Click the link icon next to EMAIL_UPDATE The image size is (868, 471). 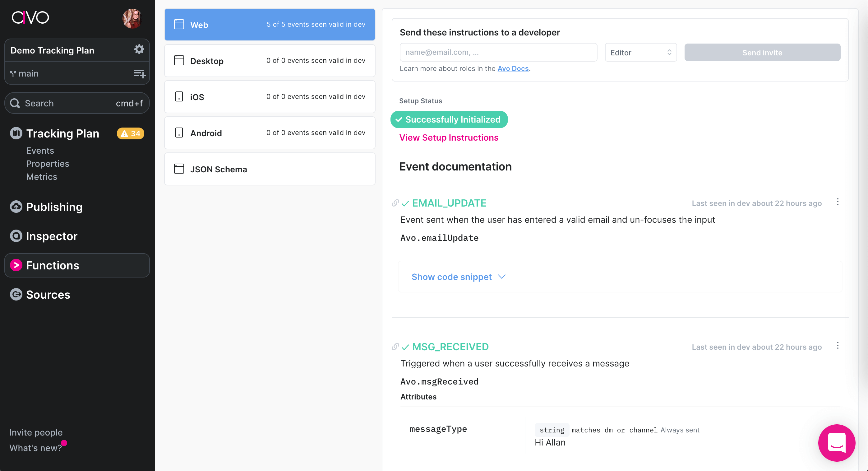(395, 203)
